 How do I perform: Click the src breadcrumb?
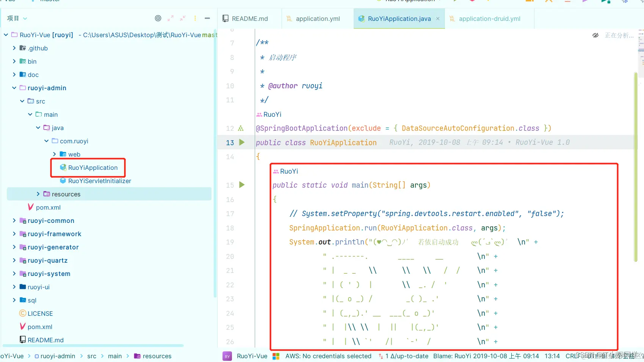point(92,356)
